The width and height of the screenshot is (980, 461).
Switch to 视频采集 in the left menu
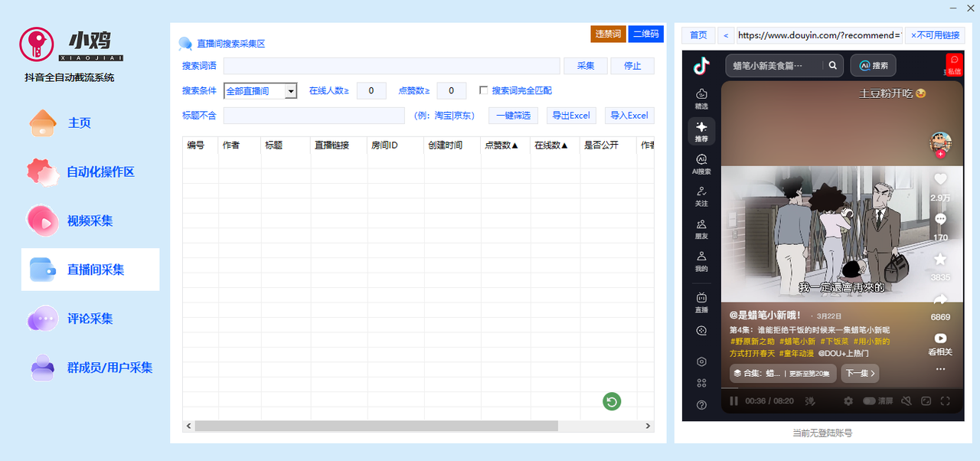point(90,221)
